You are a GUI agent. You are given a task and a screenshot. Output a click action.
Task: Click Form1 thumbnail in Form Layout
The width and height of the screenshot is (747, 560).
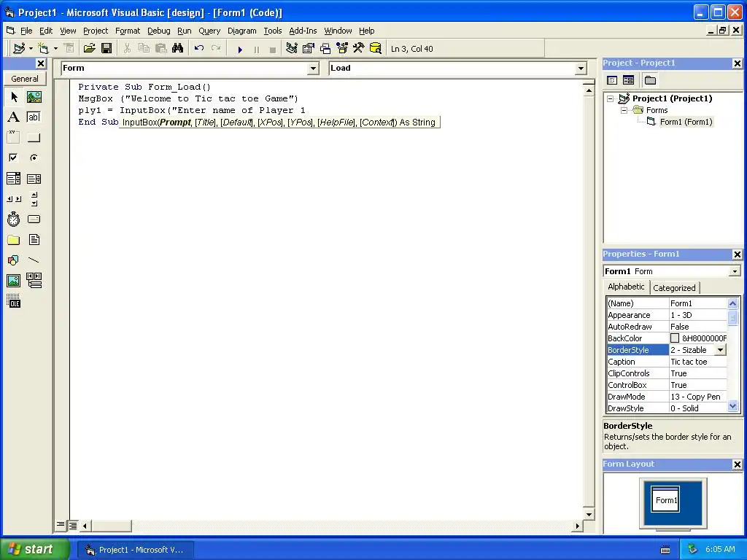click(665, 499)
